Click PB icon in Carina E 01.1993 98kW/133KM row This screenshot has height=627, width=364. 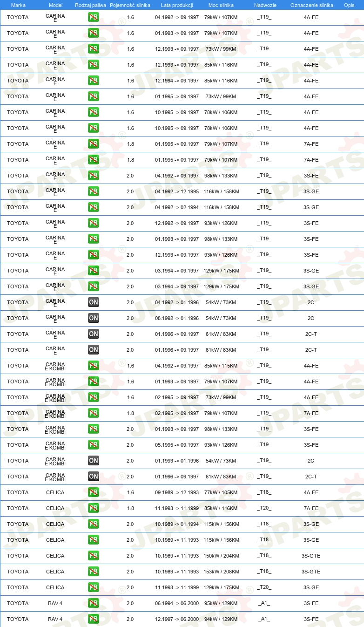tap(93, 239)
